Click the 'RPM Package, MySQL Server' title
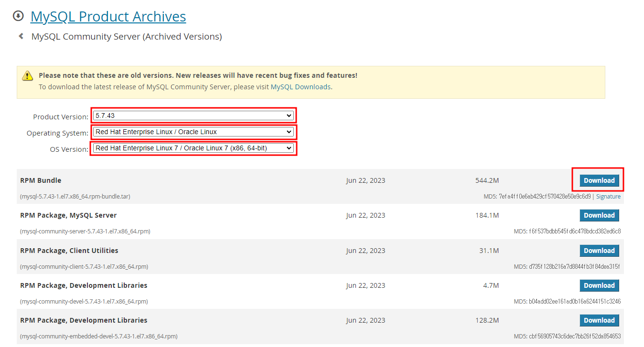The image size is (644, 347). [x=68, y=215]
